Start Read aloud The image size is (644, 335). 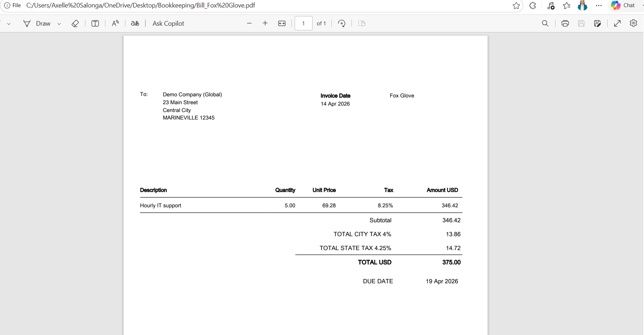115,24
